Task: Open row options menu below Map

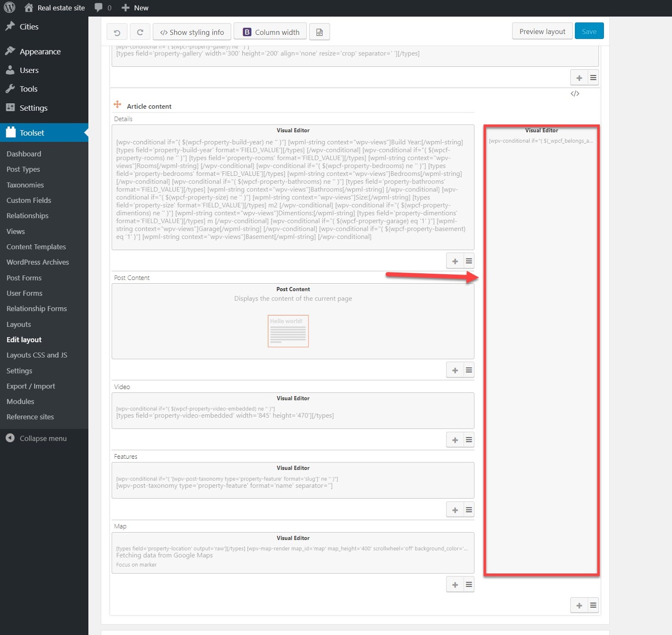Action: pyautogui.click(x=469, y=585)
